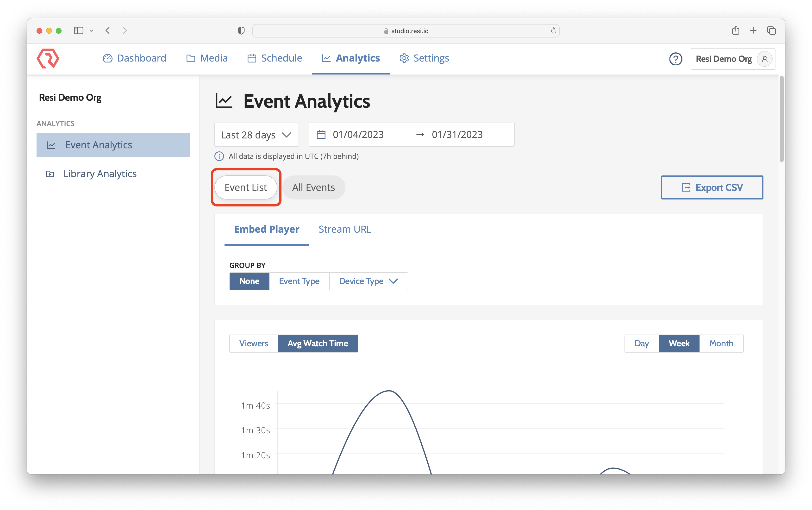
Task: Click the UTC info icon
Action: (219, 156)
